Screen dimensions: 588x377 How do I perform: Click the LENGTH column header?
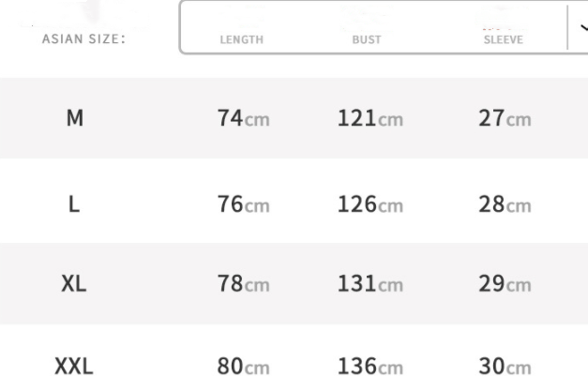pyautogui.click(x=241, y=40)
